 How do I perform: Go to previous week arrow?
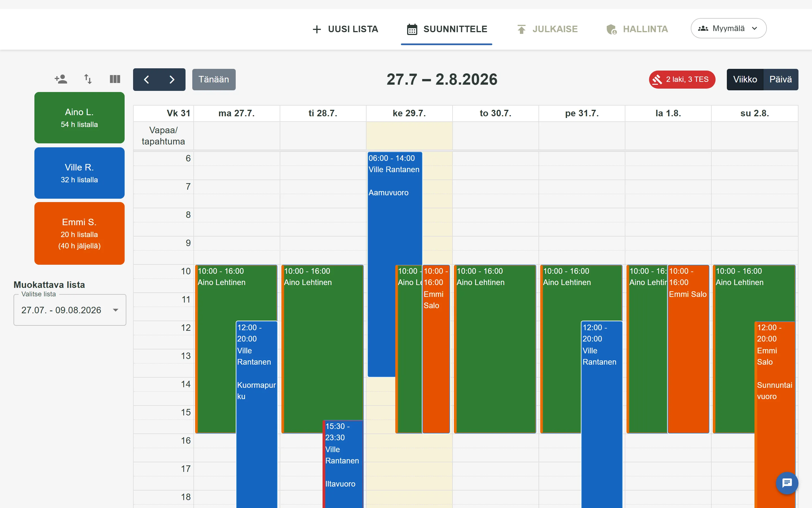pos(146,80)
